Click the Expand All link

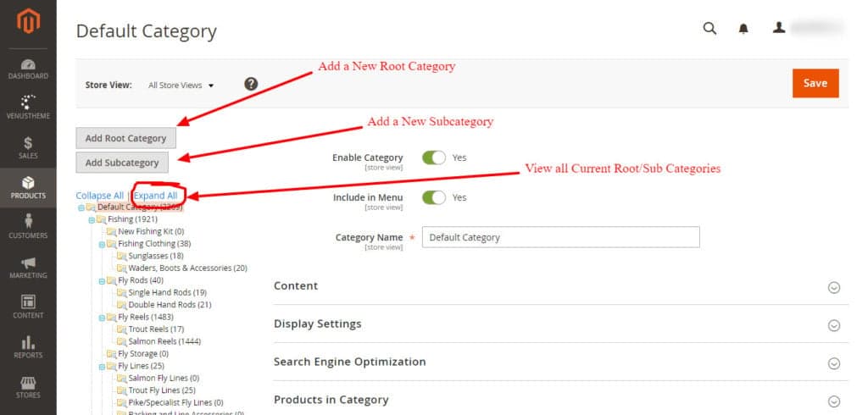(155, 196)
